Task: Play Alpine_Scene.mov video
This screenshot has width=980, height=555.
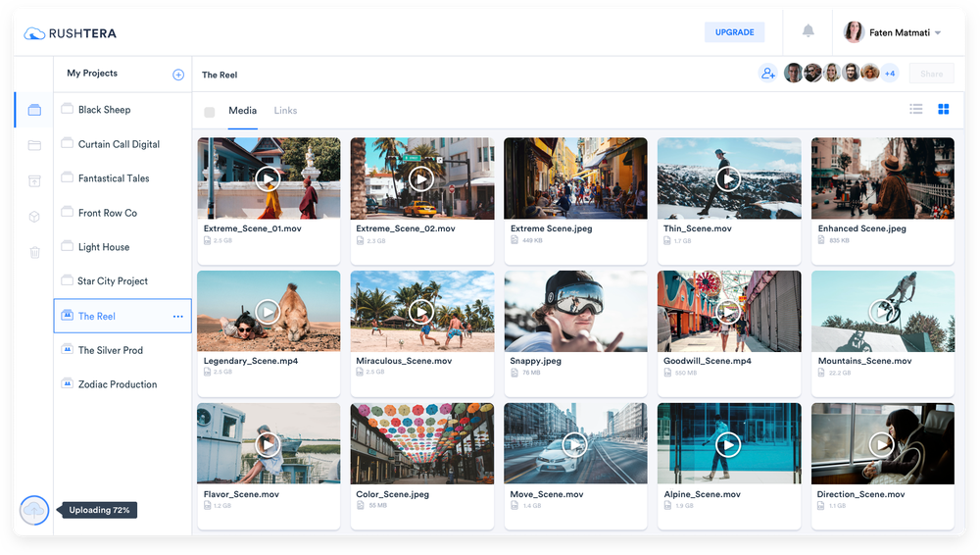Action: 728,444
